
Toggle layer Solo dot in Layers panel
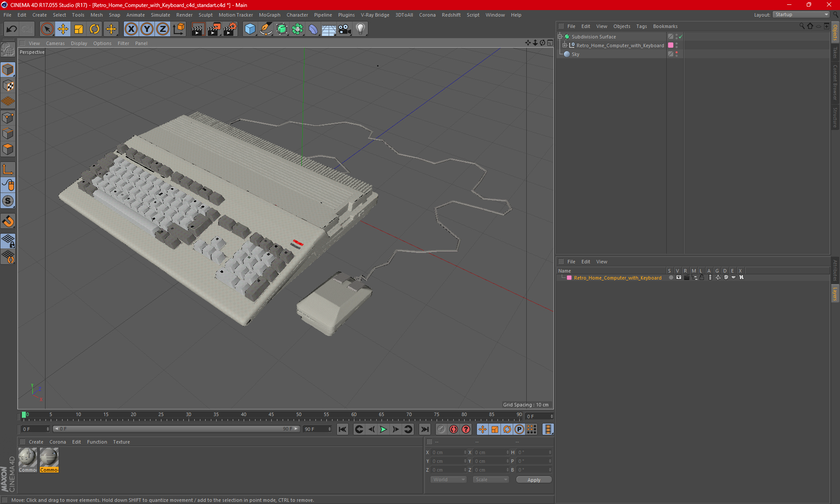click(x=671, y=277)
